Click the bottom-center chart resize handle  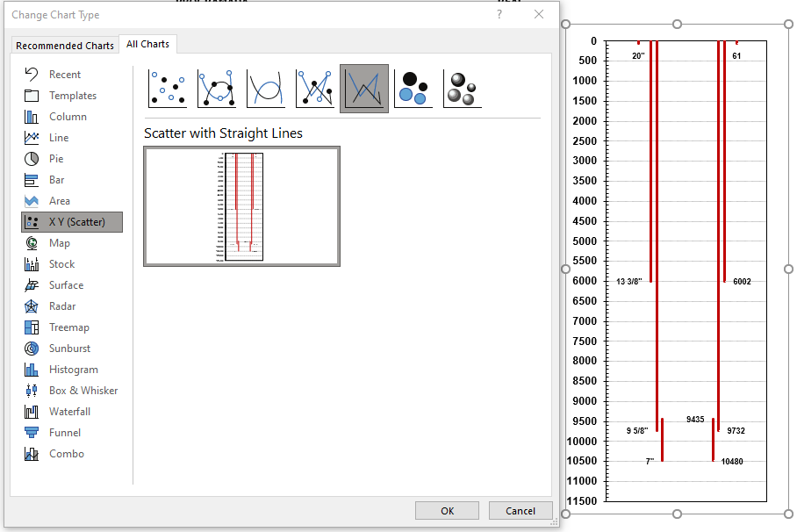pos(677,514)
